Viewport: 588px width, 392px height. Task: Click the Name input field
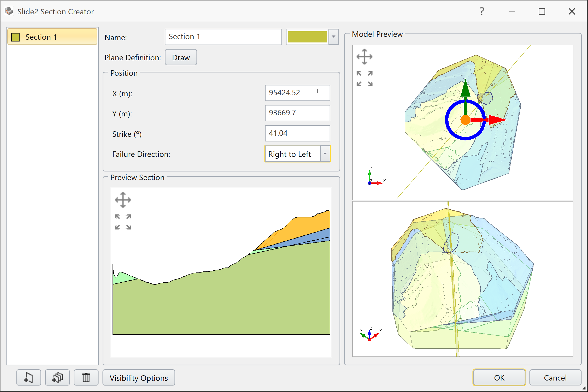[223, 37]
